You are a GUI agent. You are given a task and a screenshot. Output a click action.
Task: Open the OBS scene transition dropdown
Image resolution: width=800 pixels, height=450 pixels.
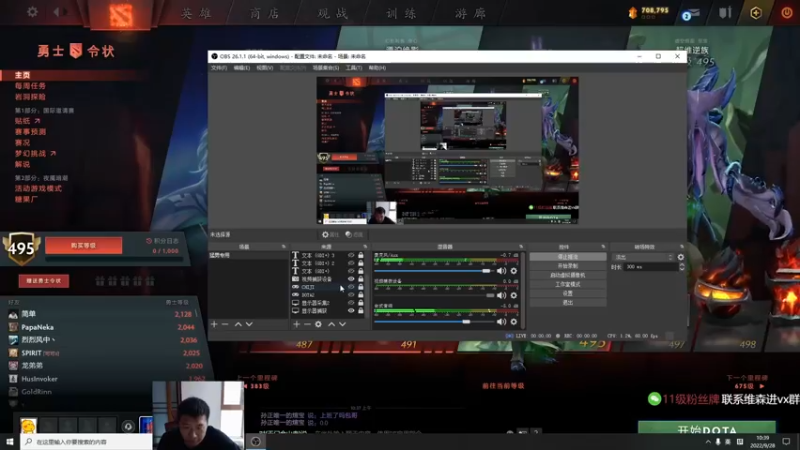click(x=643, y=257)
